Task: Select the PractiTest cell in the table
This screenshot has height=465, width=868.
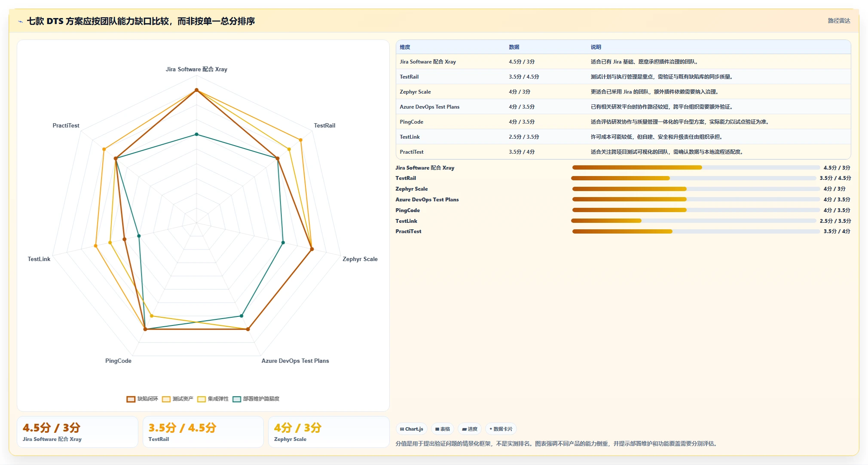Action: [x=450, y=152]
